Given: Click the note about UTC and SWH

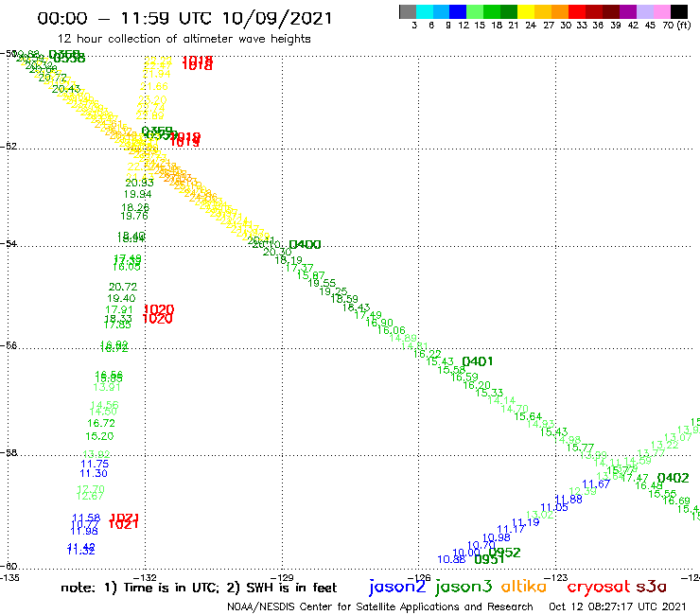Looking at the screenshot, I should pos(199,588).
